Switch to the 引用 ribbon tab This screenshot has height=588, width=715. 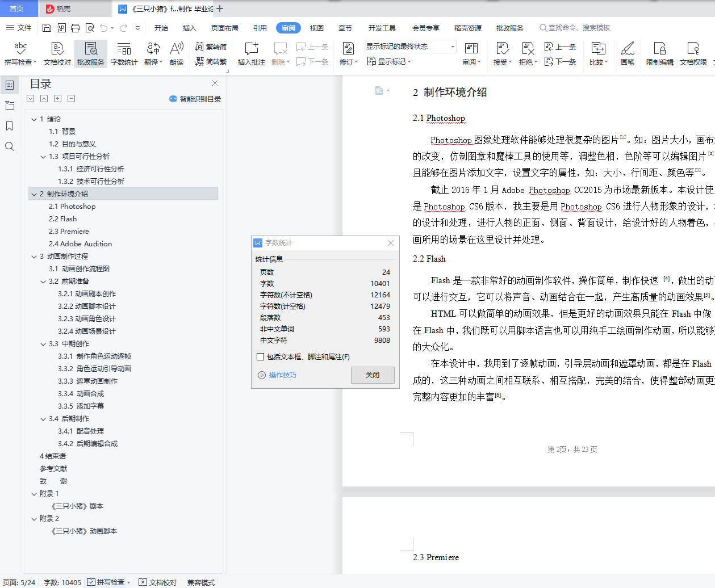(260, 28)
